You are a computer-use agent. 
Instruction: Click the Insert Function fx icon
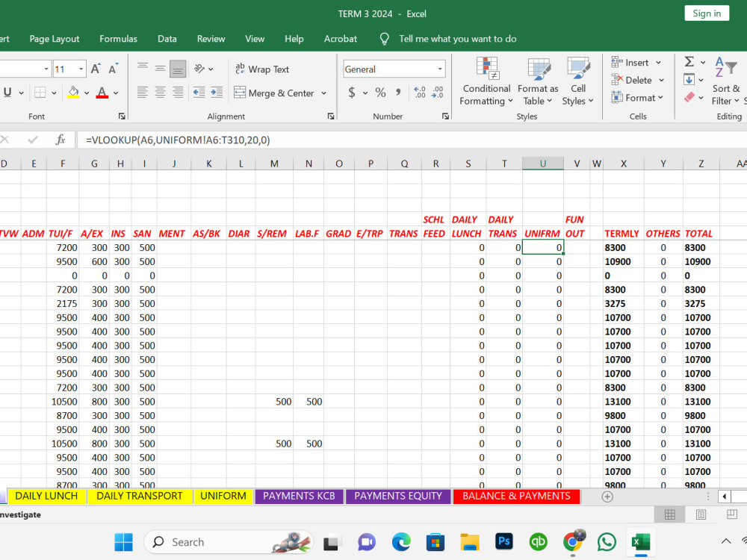(61, 140)
